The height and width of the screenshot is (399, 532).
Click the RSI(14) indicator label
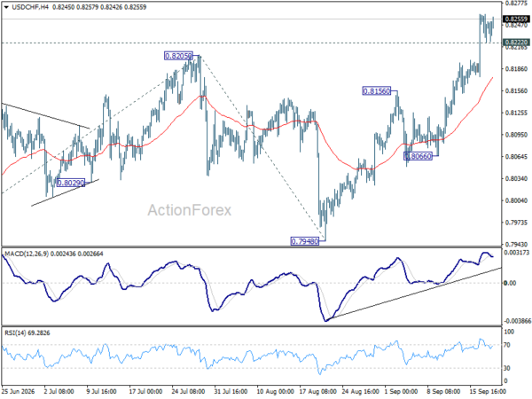pos(14,332)
